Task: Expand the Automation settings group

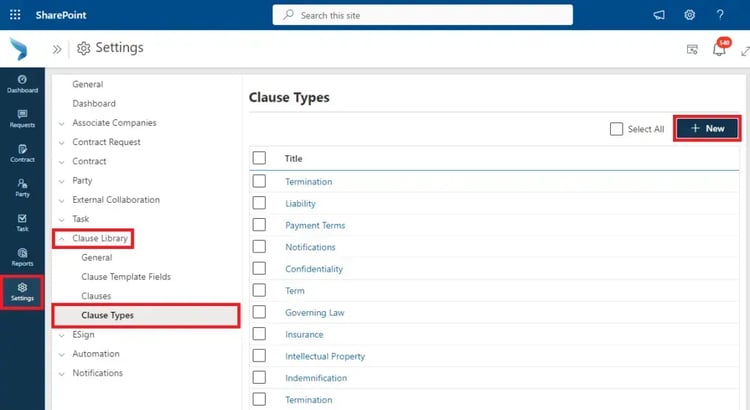Action: pyautogui.click(x=62, y=355)
